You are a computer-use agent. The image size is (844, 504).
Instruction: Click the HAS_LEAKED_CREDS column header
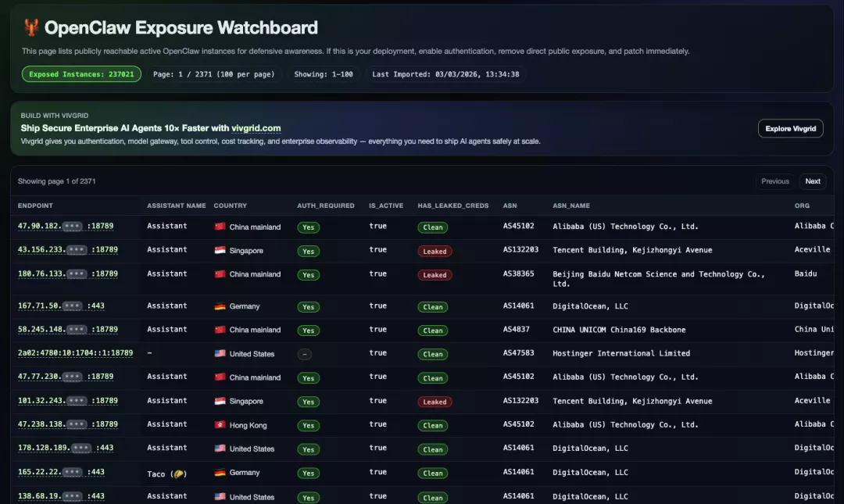[x=453, y=206]
